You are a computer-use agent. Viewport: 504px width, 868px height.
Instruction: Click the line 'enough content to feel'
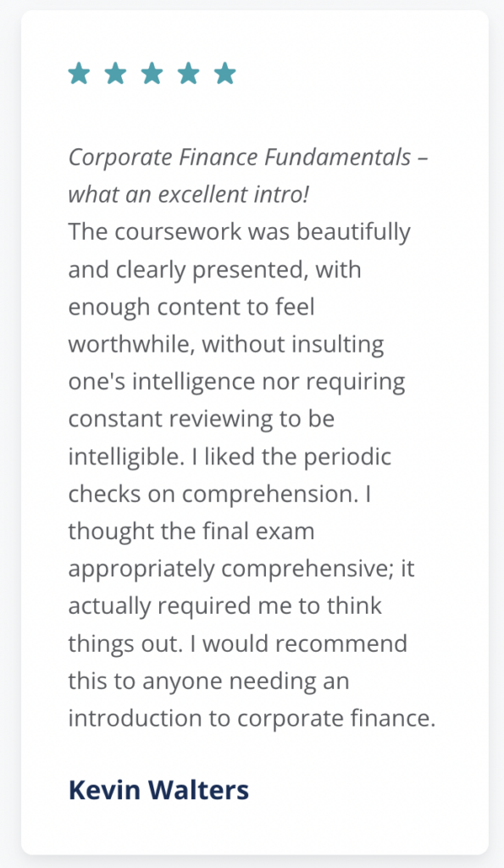click(x=191, y=307)
